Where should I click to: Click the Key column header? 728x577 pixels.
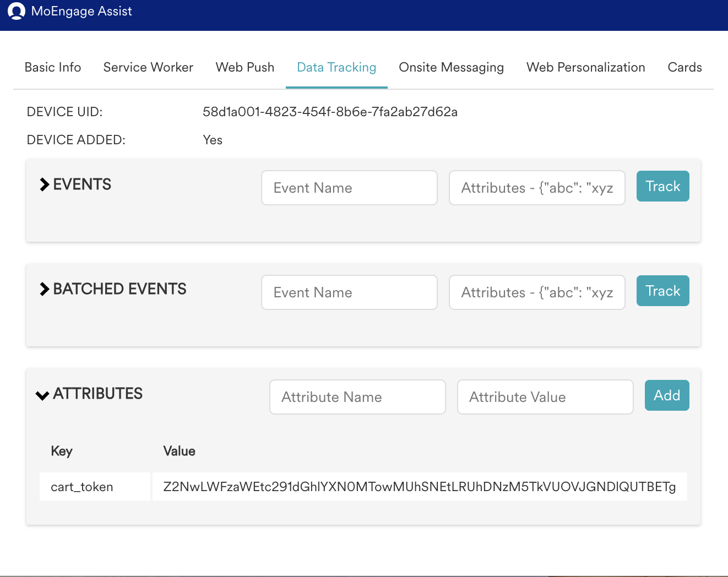62,451
